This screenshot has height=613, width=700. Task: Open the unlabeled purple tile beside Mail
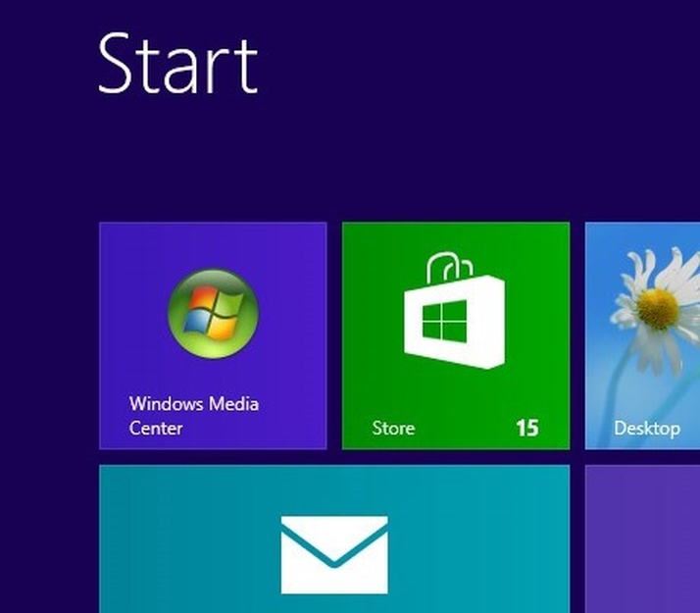(642, 538)
